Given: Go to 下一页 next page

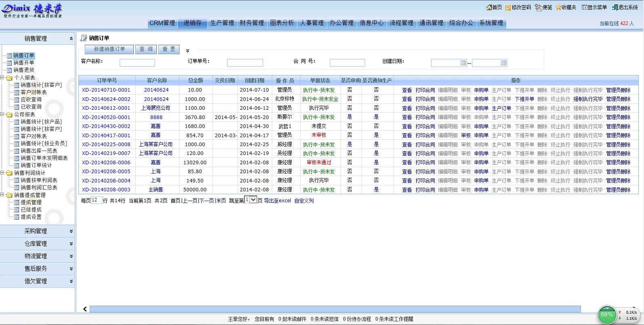Looking at the screenshot, I should [206, 201].
